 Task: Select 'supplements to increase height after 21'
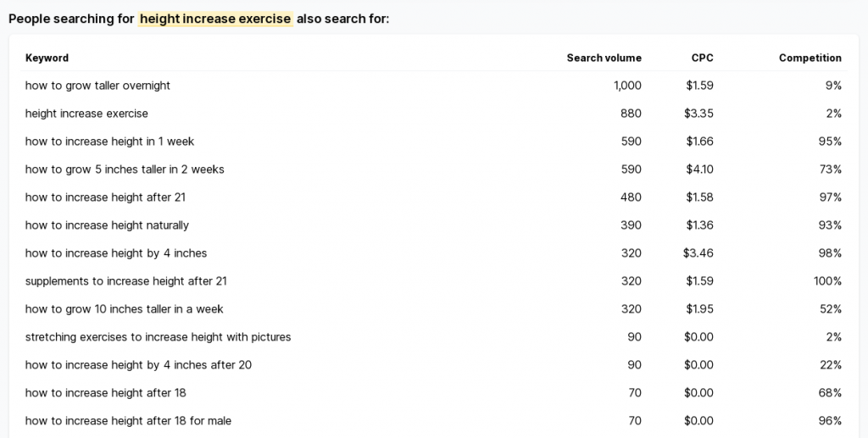(125, 281)
